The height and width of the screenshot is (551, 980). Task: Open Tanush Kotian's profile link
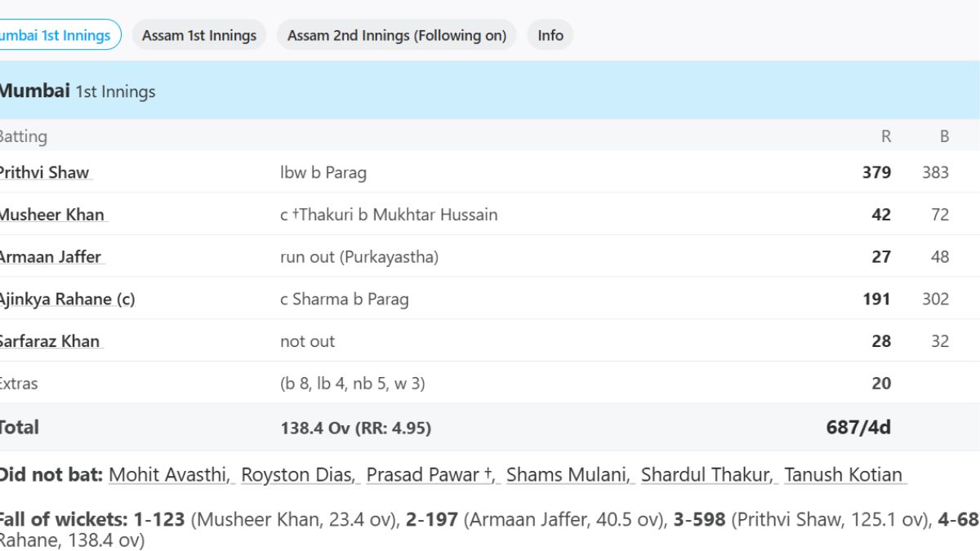pos(843,474)
